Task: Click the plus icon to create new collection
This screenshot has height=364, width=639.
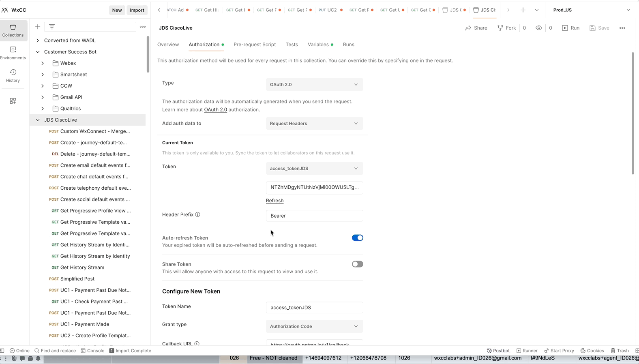Action: tap(38, 27)
